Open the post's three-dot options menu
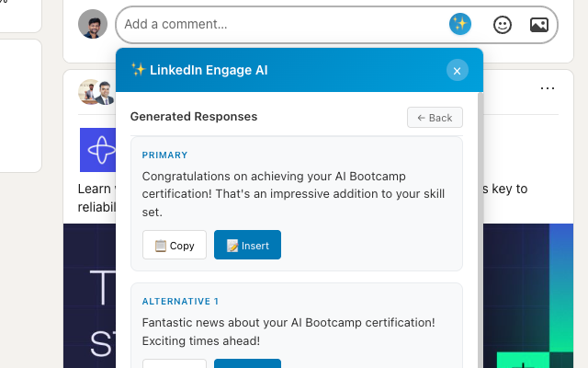Image resolution: width=588 pixels, height=368 pixels. 548,88
